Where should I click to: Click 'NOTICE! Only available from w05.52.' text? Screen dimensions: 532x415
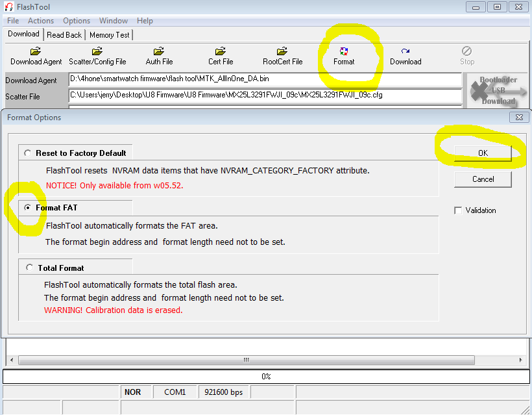[x=114, y=186]
